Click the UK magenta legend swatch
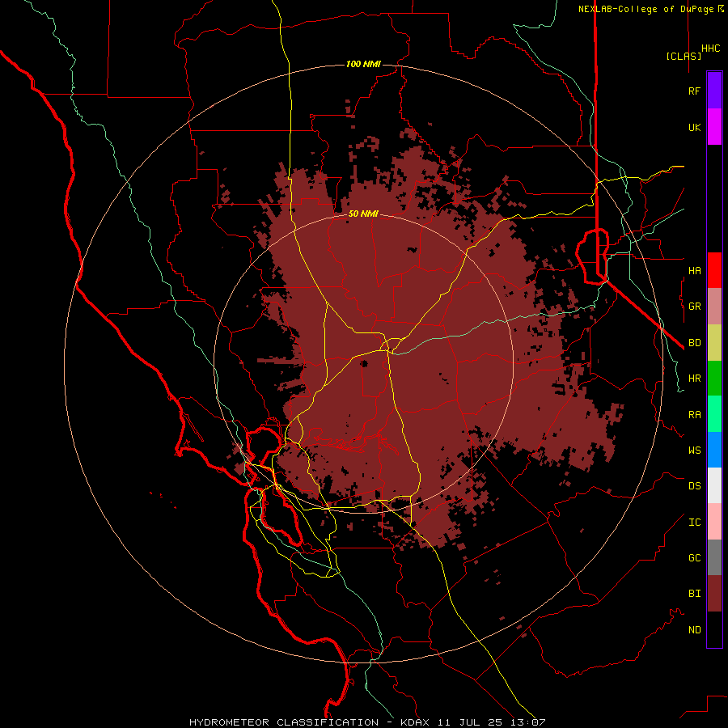Viewport: 728px width, 728px height. (x=714, y=127)
